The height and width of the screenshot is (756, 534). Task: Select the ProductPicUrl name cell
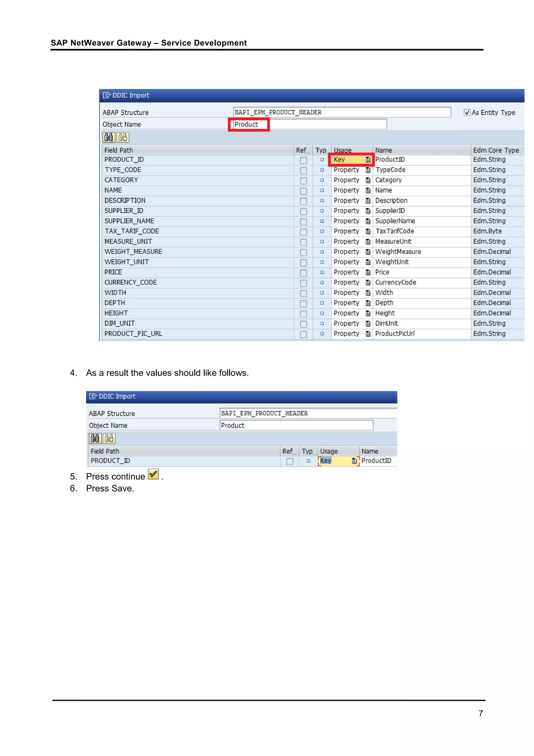pos(422,334)
